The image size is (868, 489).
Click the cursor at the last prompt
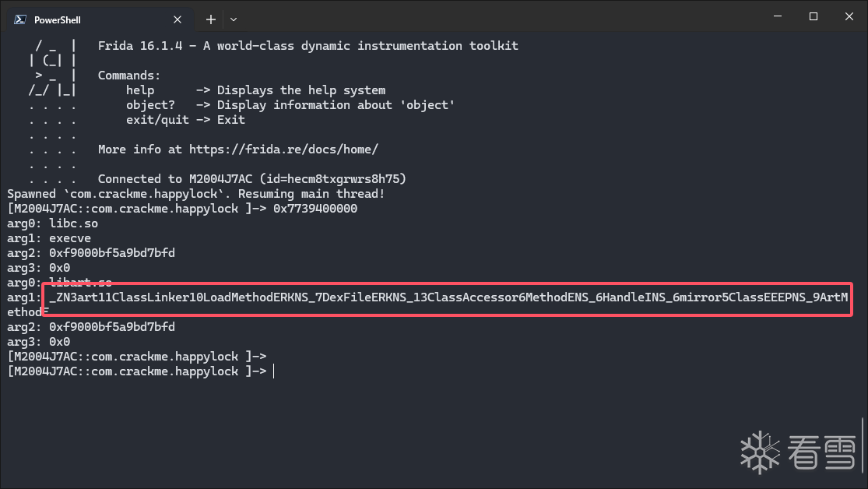point(273,371)
